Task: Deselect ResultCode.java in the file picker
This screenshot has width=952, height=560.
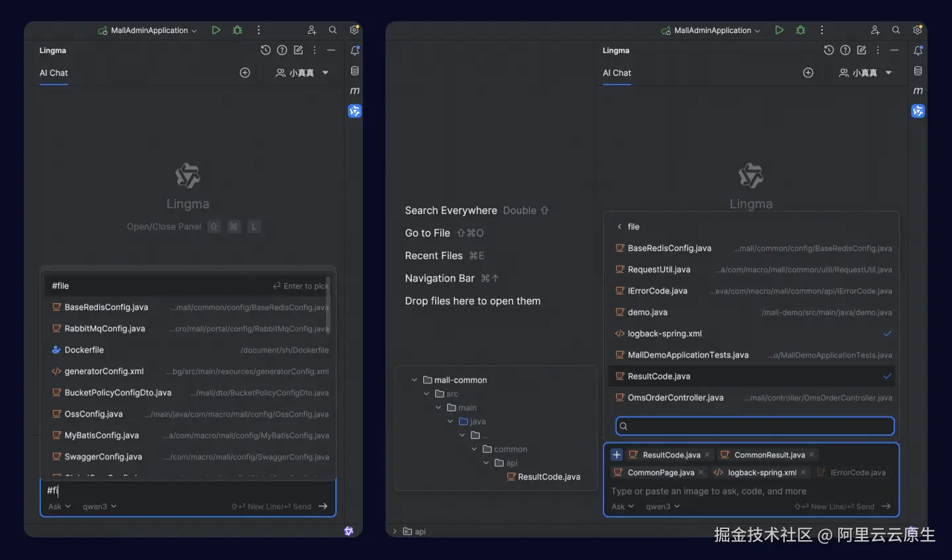Action: (x=887, y=376)
